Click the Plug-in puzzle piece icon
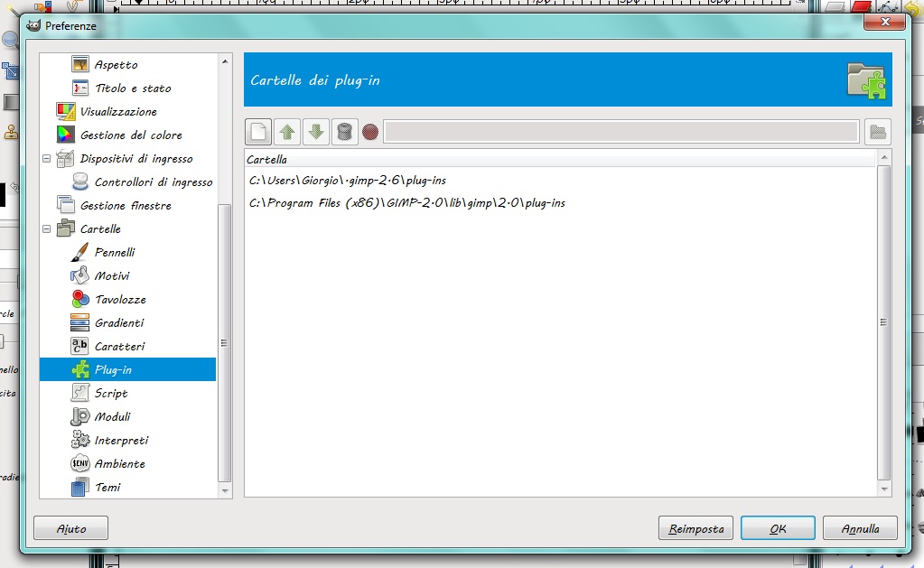This screenshot has width=924, height=568. click(79, 369)
